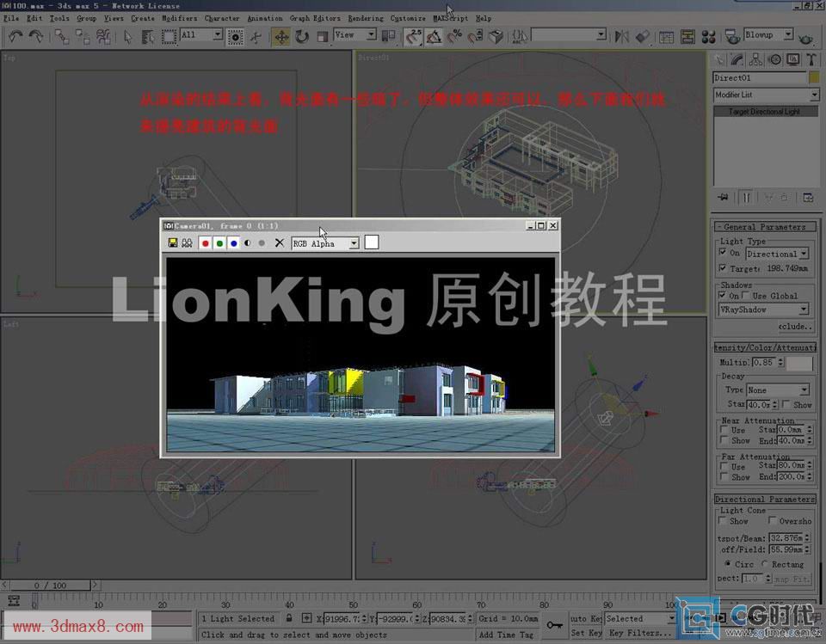Activate the Select and Link tool
This screenshot has width=826, height=644.
tap(62, 36)
